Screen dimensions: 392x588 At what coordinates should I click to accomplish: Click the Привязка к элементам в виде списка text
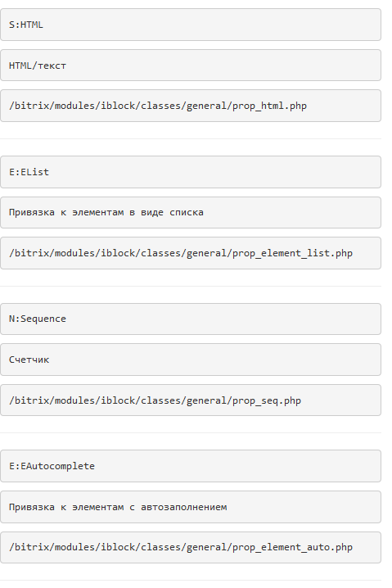click(106, 212)
